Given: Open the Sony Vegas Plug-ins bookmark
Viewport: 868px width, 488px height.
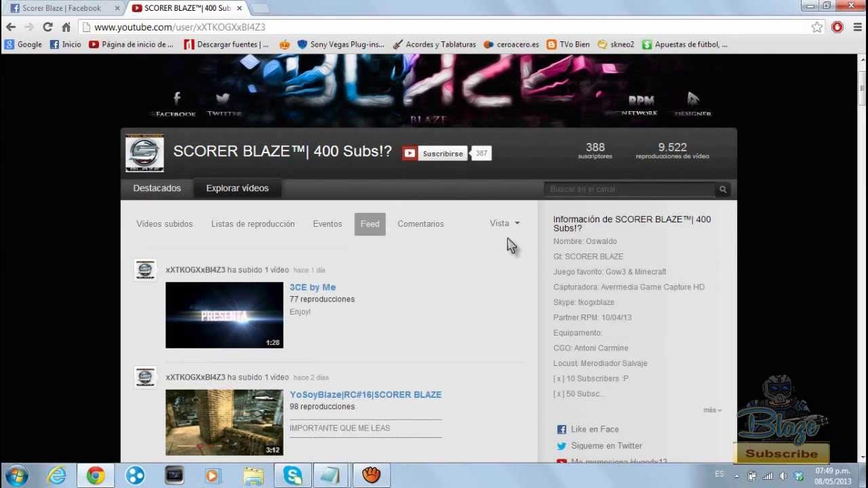Looking at the screenshot, I should coord(340,45).
